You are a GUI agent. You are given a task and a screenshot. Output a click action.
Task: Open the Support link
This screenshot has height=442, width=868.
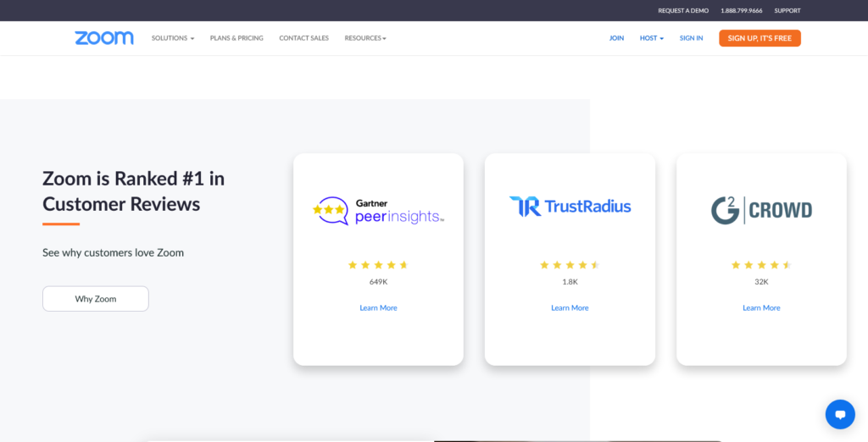click(x=787, y=10)
